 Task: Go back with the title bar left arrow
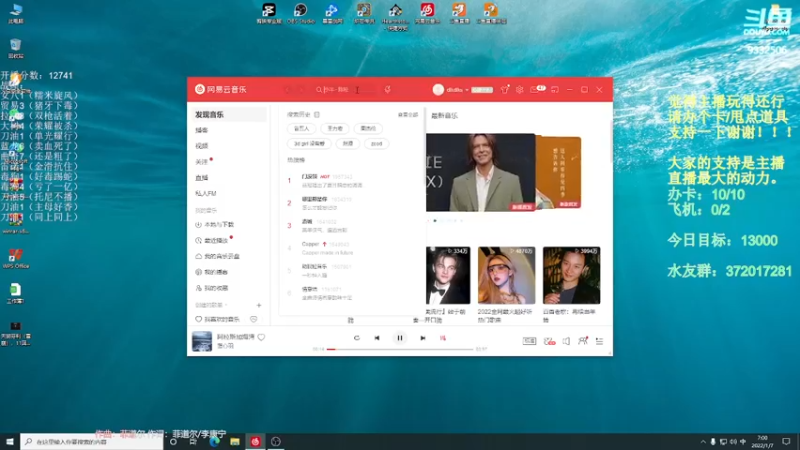[287, 90]
